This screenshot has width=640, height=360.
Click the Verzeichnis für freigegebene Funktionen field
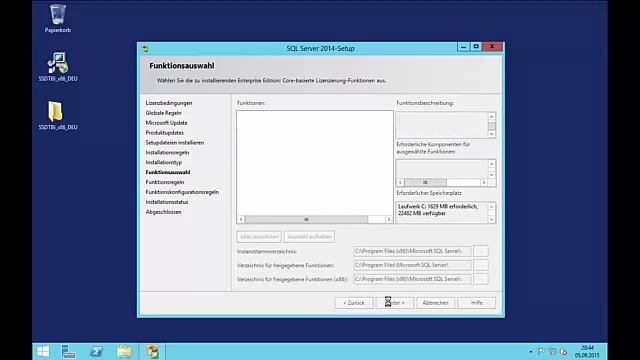click(412, 265)
